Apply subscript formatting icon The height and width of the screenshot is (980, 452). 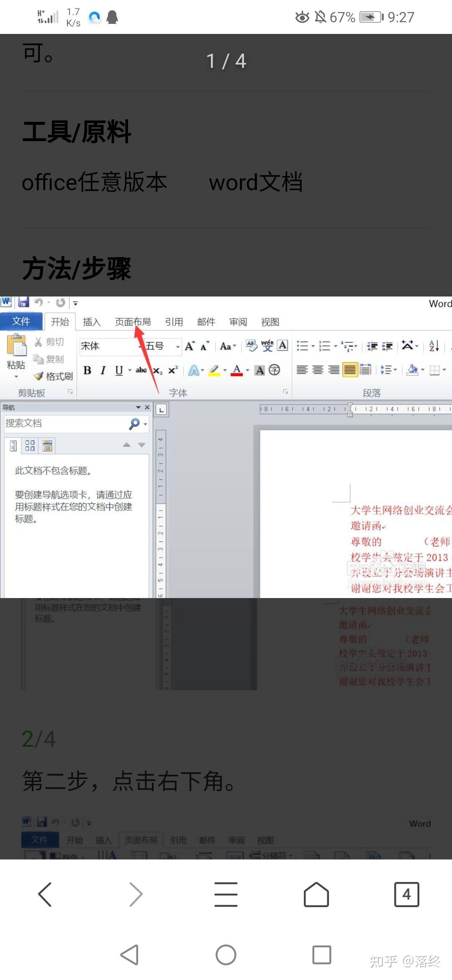click(x=157, y=370)
